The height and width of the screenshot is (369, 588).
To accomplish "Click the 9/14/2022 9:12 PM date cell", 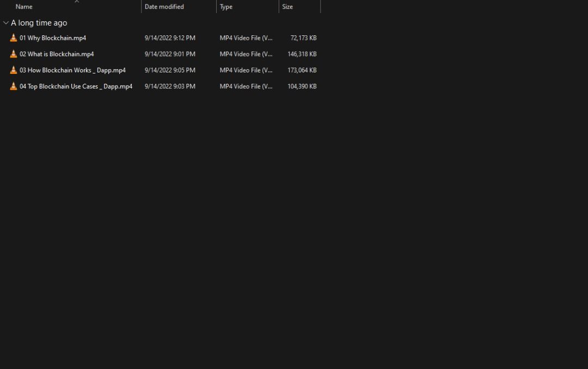I will (x=170, y=38).
